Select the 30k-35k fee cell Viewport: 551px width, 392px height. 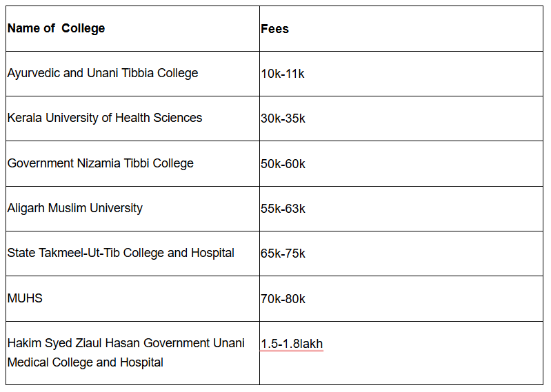click(283, 118)
